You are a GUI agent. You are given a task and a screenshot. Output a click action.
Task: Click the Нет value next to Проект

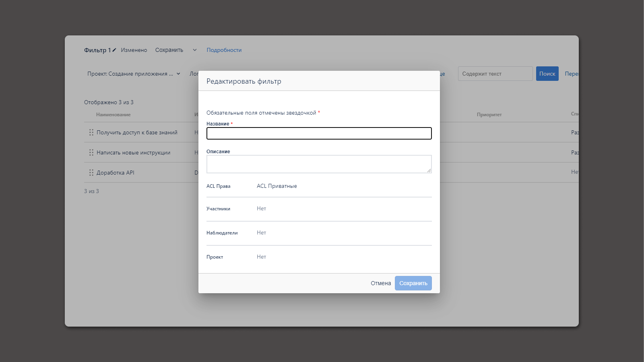[x=262, y=257]
